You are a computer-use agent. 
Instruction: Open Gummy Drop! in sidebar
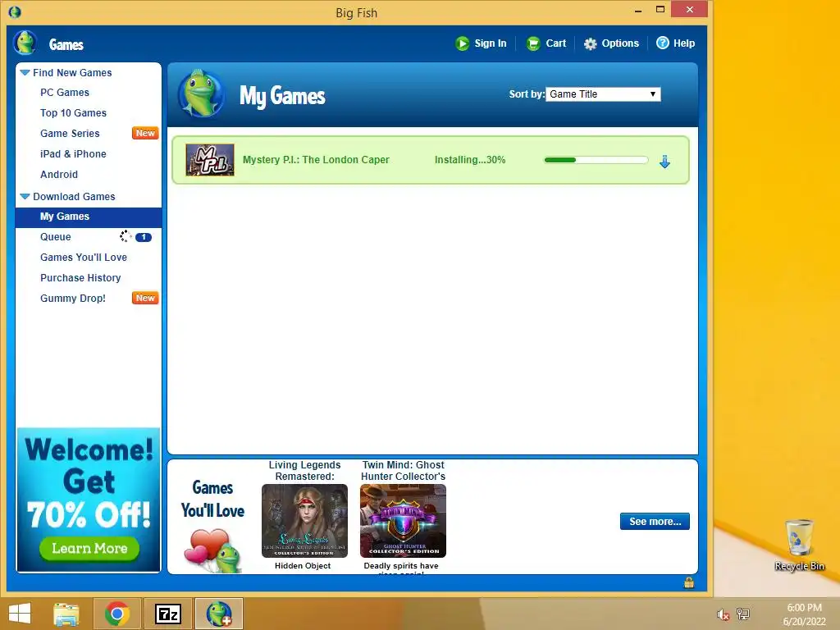[73, 298]
